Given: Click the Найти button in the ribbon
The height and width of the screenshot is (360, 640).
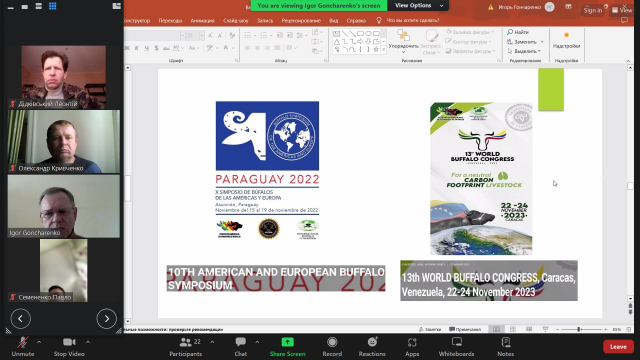Looking at the screenshot, I should pyautogui.click(x=518, y=32).
